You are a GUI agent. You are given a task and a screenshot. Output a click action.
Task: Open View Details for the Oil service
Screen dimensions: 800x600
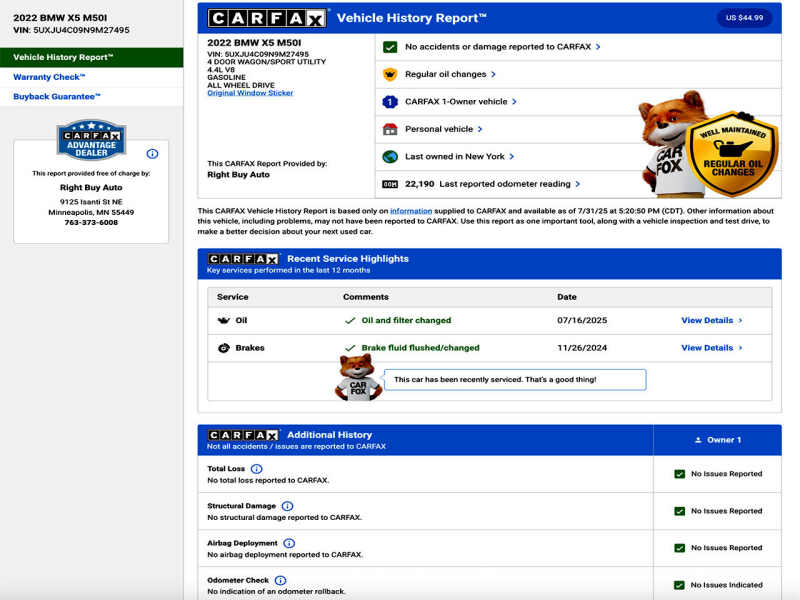tap(707, 320)
